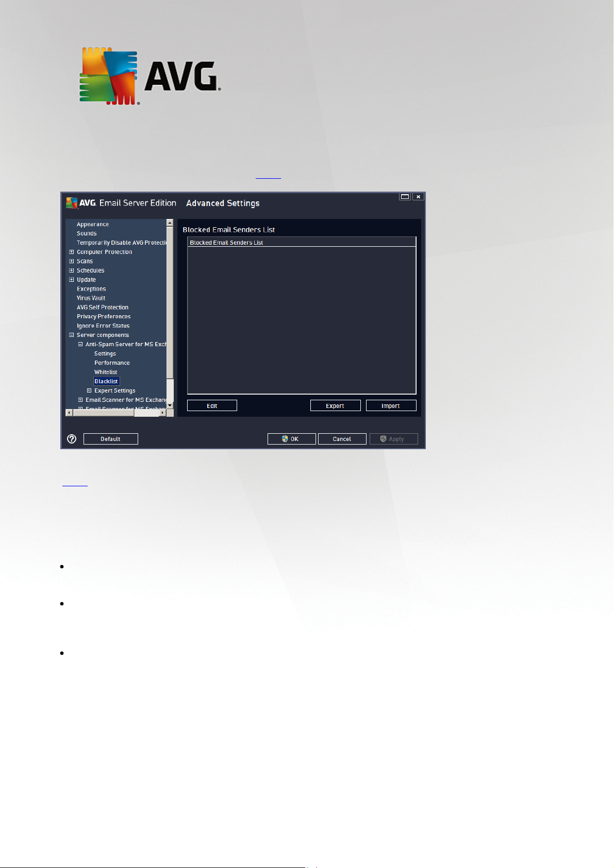Expand the Schedules tree node
Image resolution: width=614 pixels, height=868 pixels.
click(72, 270)
